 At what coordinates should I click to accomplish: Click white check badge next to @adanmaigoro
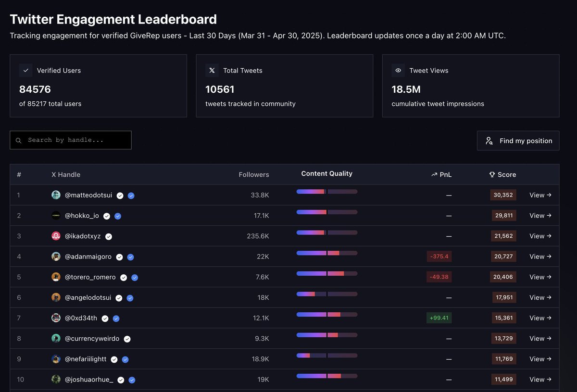point(119,257)
